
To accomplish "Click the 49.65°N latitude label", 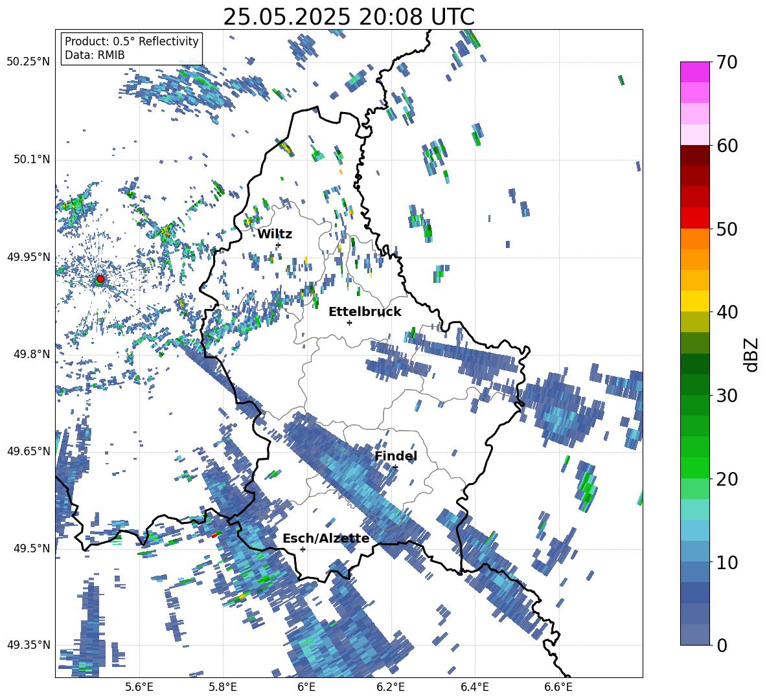I will [x=29, y=451].
